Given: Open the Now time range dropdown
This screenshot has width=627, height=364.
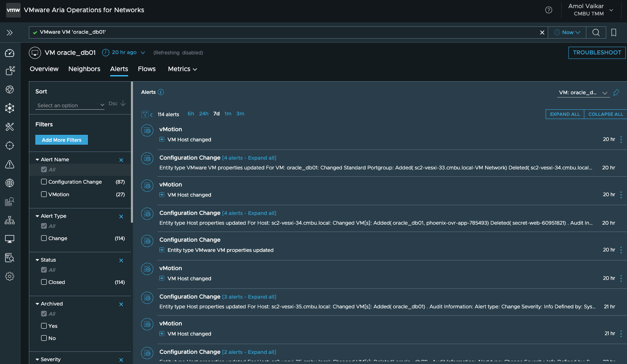Looking at the screenshot, I should (567, 32).
